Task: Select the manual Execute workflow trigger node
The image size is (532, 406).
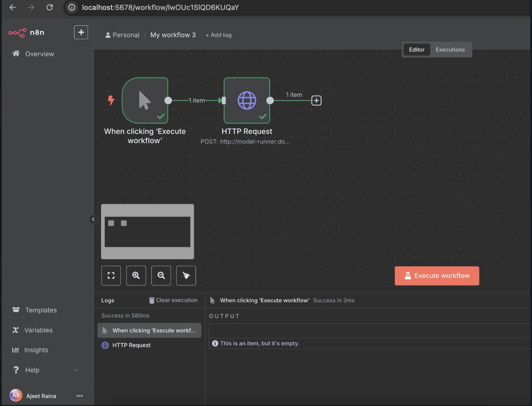Action: tap(145, 100)
